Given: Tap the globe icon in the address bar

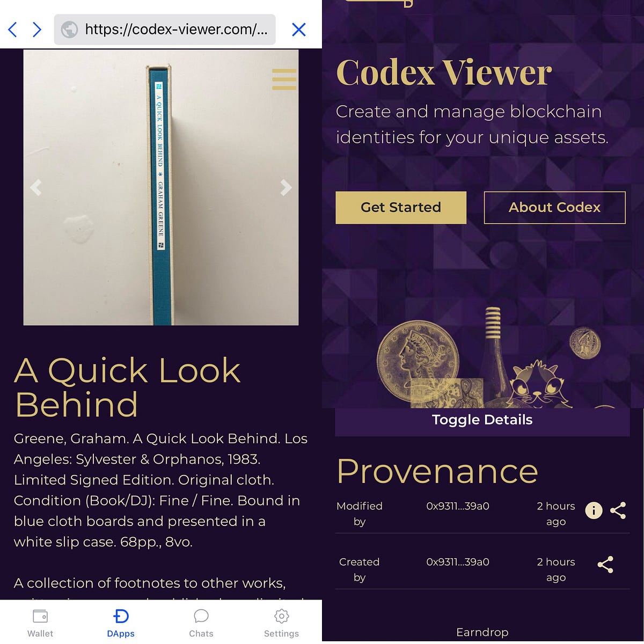Looking at the screenshot, I should click(x=70, y=30).
